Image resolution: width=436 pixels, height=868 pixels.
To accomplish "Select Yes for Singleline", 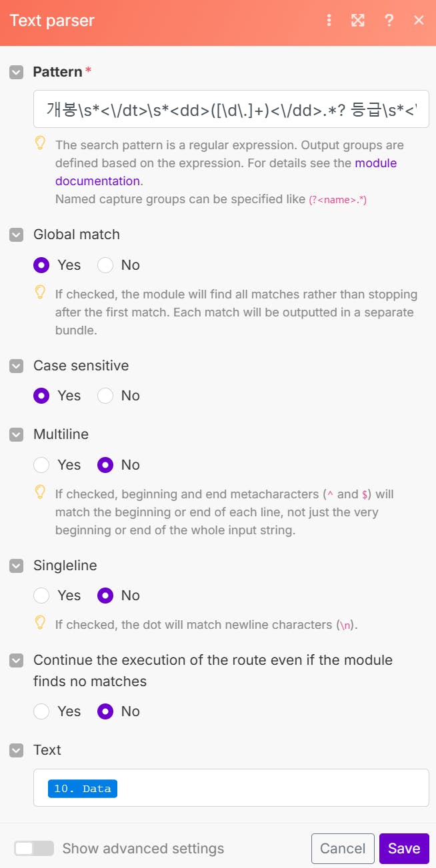I will click(x=41, y=596).
